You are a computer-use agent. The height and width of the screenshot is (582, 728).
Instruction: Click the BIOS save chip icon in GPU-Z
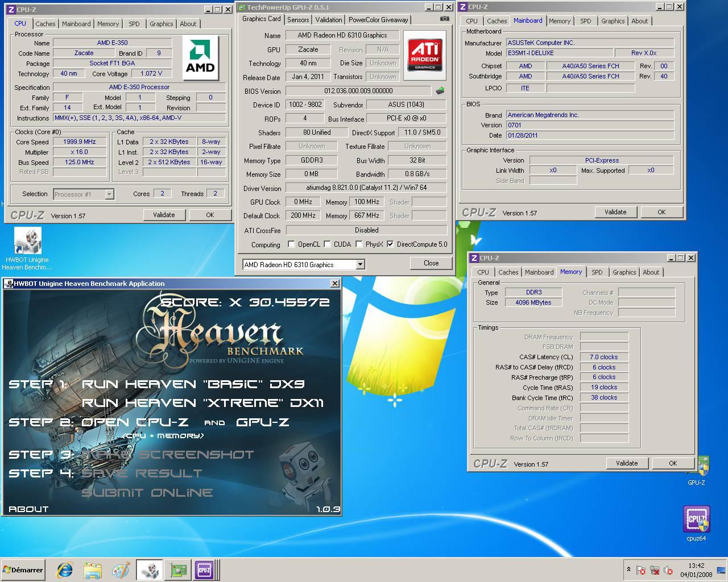[440, 90]
